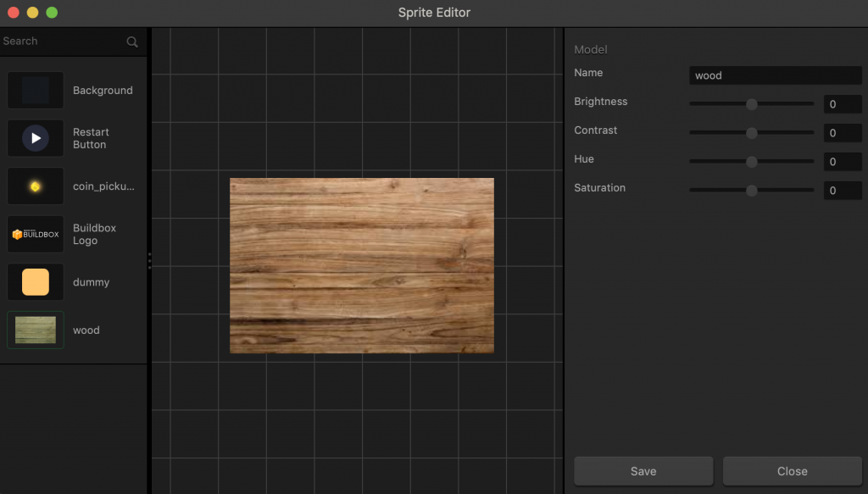Screen dimensions: 868x494
Task: Click the Saturation slider knob
Action: (751, 191)
